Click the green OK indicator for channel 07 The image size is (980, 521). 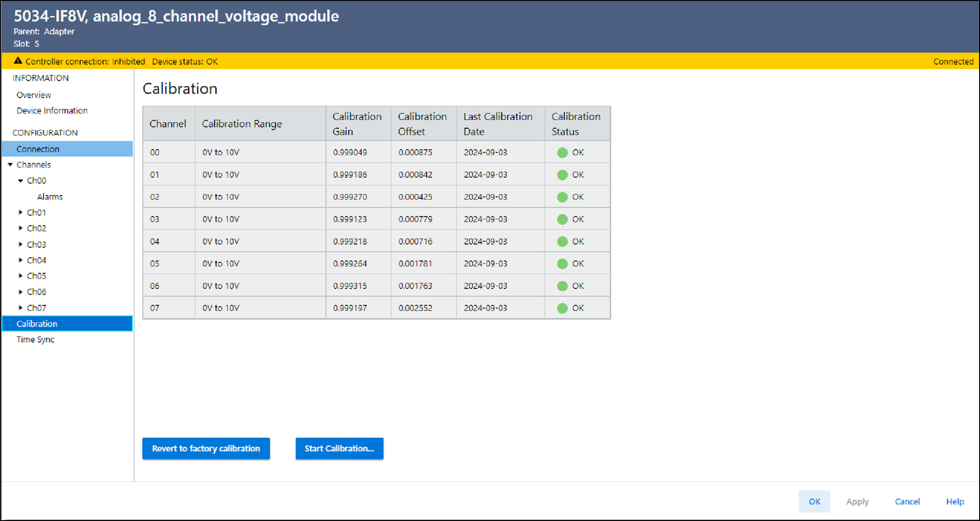point(562,308)
